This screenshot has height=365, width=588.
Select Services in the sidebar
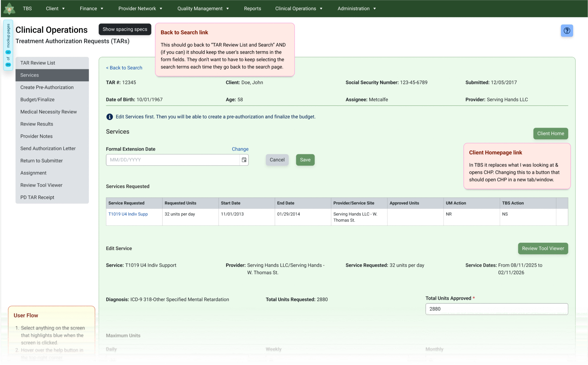click(x=52, y=75)
